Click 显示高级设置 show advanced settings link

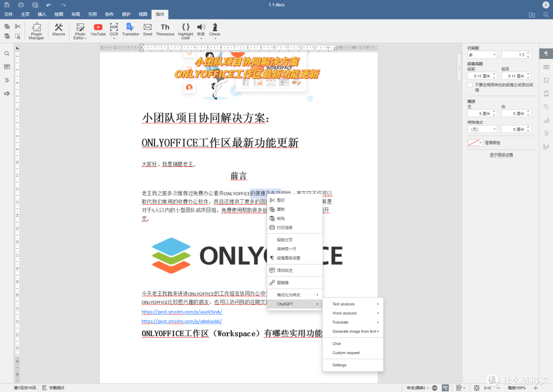coord(501,155)
